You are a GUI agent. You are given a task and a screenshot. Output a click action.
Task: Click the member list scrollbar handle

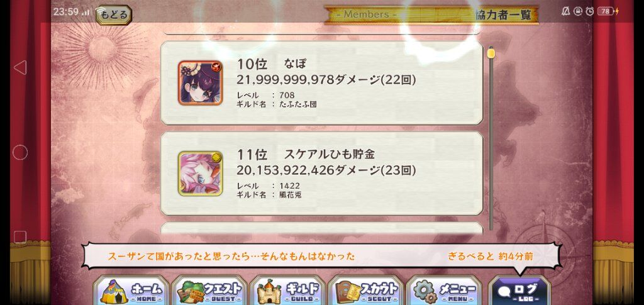pos(491,53)
